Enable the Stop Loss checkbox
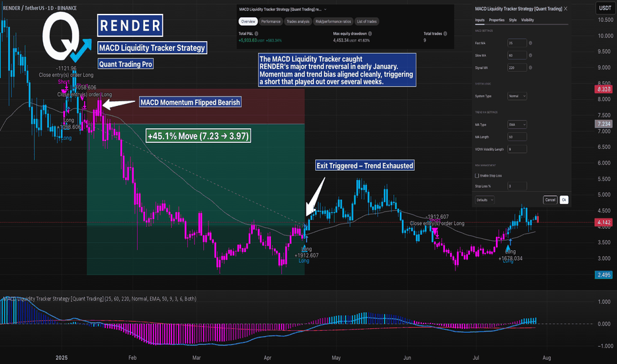The width and height of the screenshot is (617, 364). 477,175
